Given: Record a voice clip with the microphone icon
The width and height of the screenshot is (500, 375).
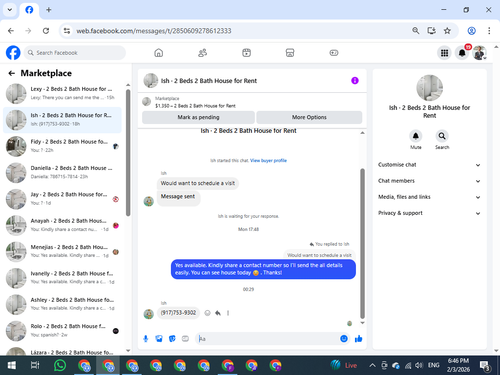Looking at the screenshot, I should [x=146, y=339].
